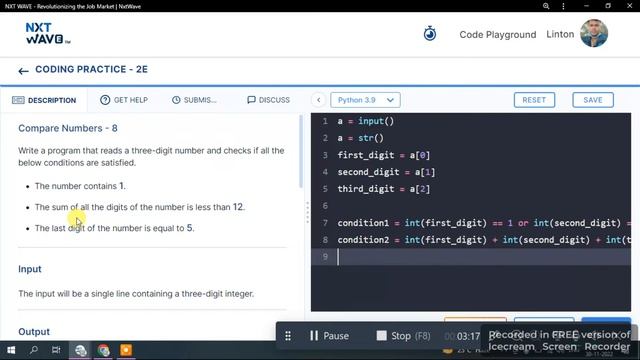Pause the screen recording
The image size is (640, 360).
pos(329,336)
